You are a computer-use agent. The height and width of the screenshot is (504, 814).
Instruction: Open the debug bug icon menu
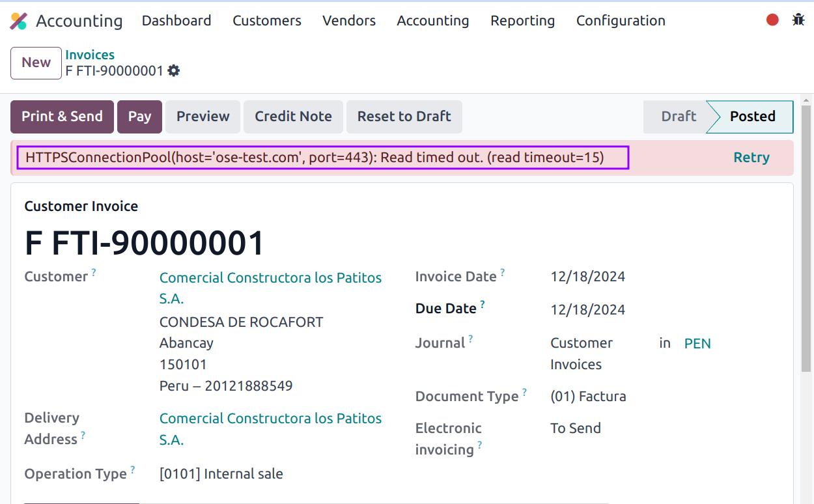(x=798, y=20)
